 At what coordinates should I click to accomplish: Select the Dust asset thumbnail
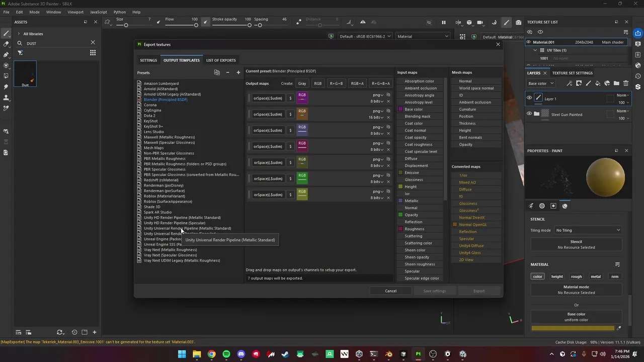pos(25,74)
